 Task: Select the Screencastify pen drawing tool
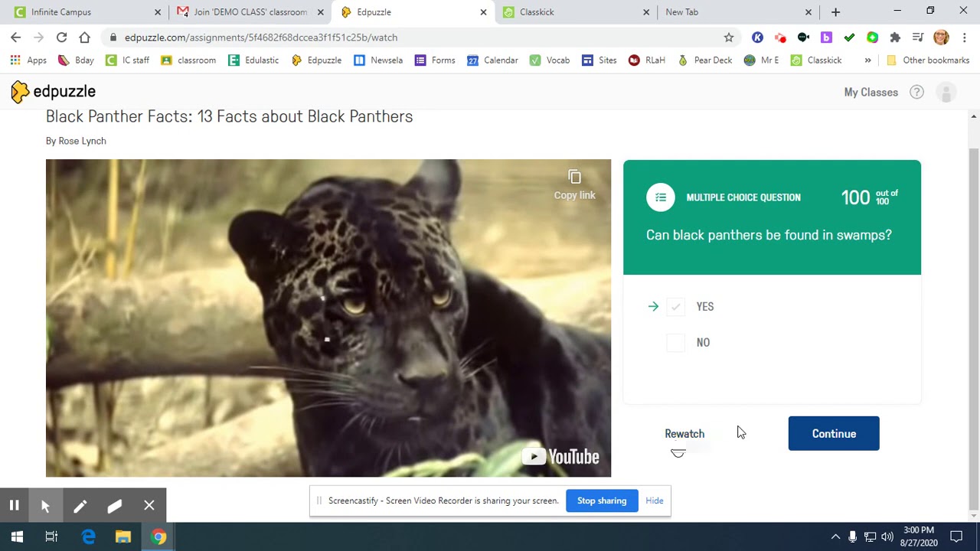tap(80, 505)
